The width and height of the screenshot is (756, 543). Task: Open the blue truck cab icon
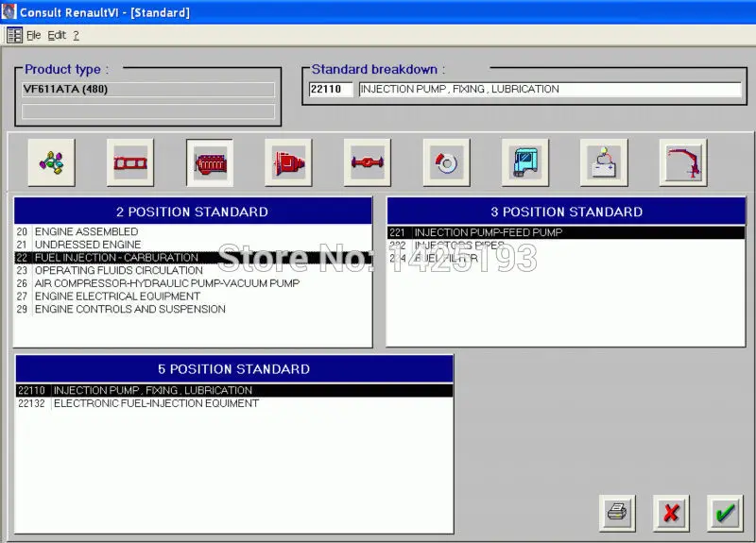click(525, 162)
